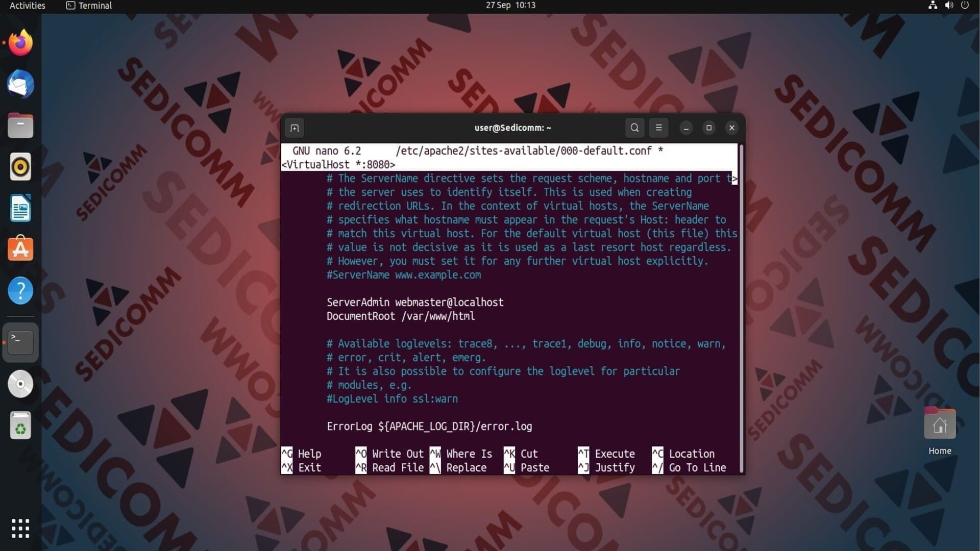The width and height of the screenshot is (980, 551).
Task: Click the ^U Paste shortcut
Action: 527,467
